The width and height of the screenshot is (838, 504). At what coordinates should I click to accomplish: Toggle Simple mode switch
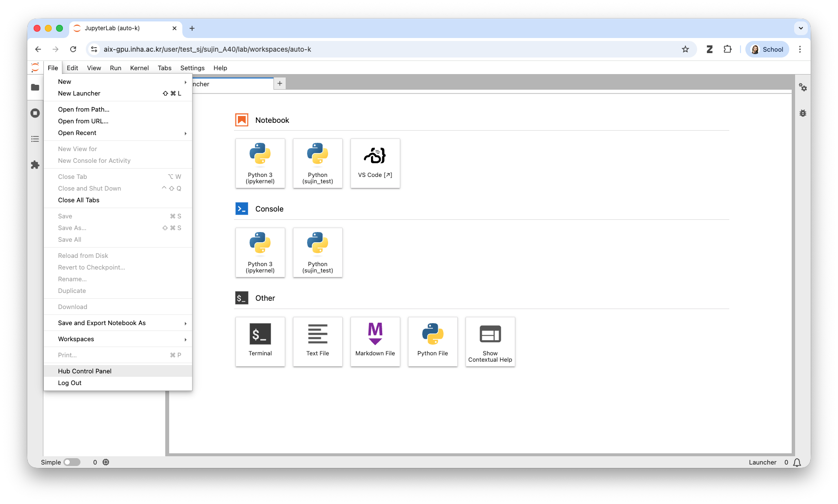coord(72,462)
